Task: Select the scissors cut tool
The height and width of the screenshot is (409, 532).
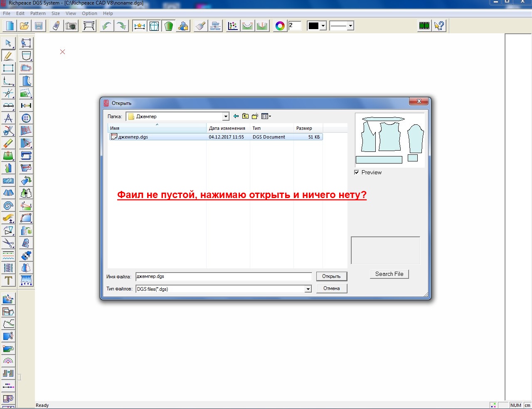Action: (x=8, y=243)
